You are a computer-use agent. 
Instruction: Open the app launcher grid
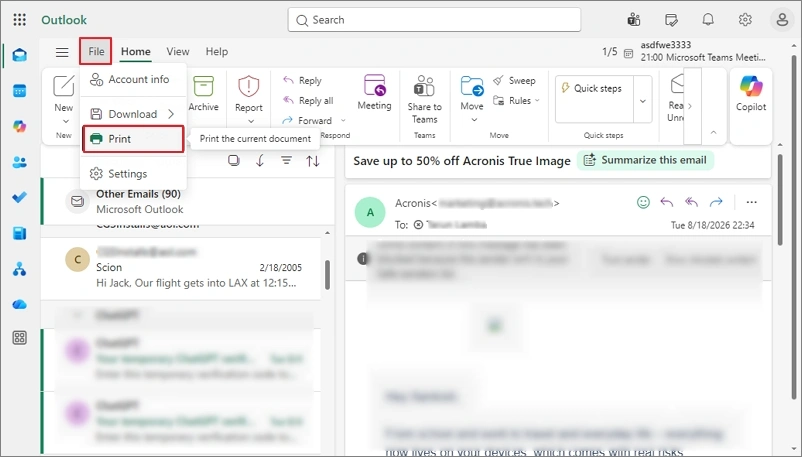coord(19,19)
